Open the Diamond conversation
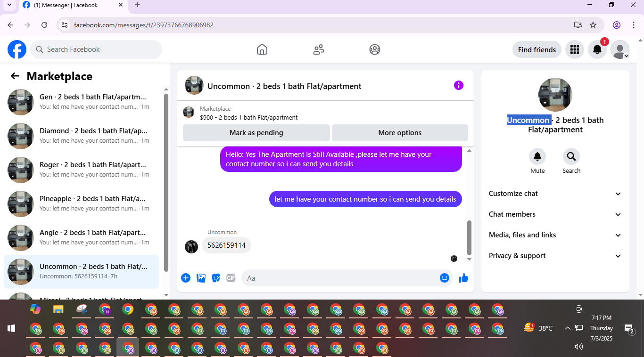 click(x=82, y=136)
